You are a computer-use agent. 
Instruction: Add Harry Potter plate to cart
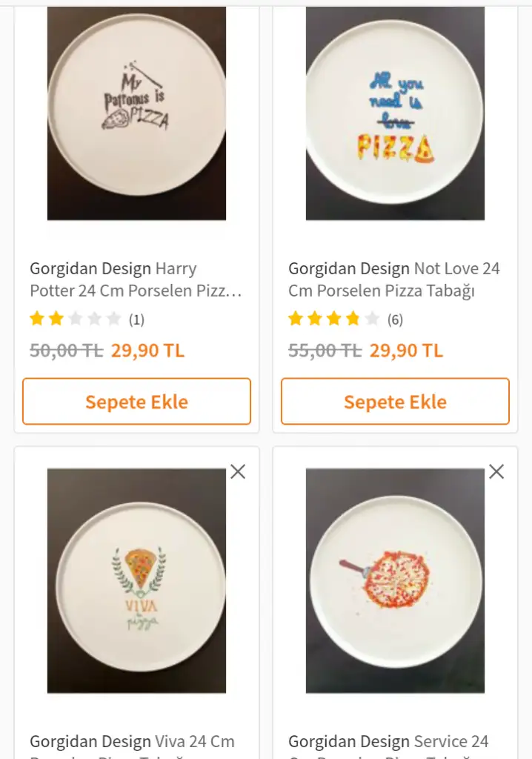136,402
